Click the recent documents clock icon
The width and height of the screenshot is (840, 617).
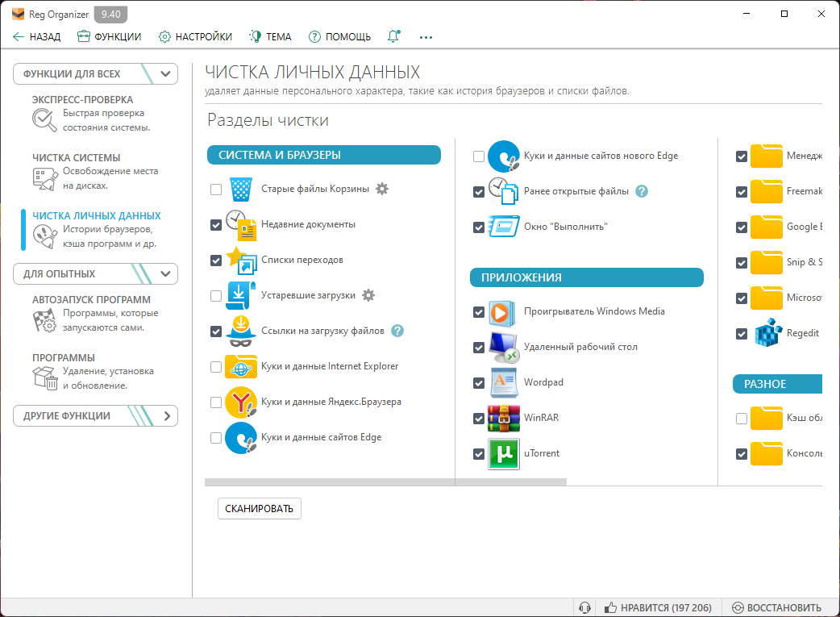point(241,224)
